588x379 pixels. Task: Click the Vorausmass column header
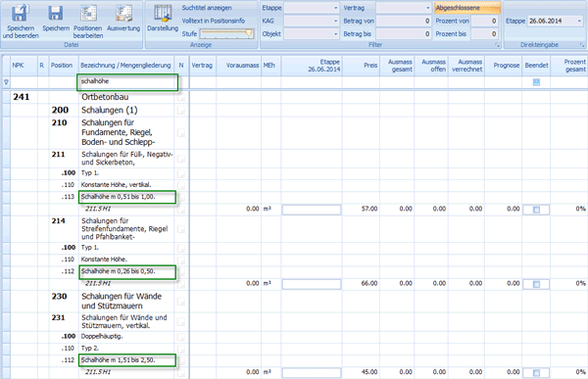coord(238,66)
